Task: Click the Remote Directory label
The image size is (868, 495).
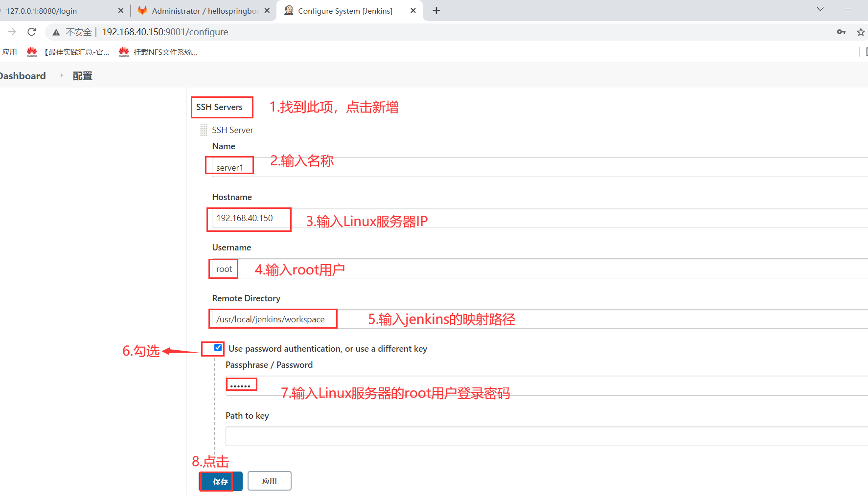Action: tap(246, 298)
